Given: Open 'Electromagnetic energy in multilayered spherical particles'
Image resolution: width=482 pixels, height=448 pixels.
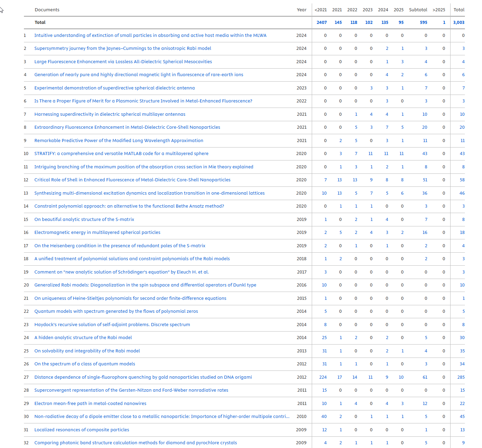Looking at the screenshot, I should pyautogui.click(x=97, y=233).
